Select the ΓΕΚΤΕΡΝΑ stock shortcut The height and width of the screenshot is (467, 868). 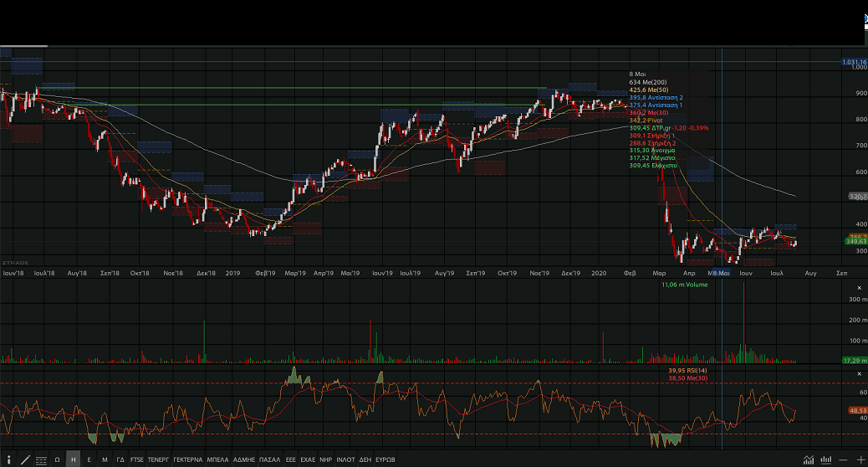(187, 459)
